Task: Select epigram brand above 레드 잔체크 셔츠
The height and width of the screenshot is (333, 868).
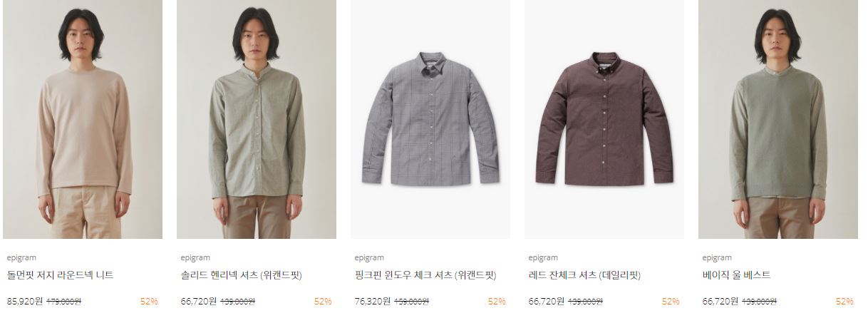Action: pyautogui.click(x=543, y=257)
